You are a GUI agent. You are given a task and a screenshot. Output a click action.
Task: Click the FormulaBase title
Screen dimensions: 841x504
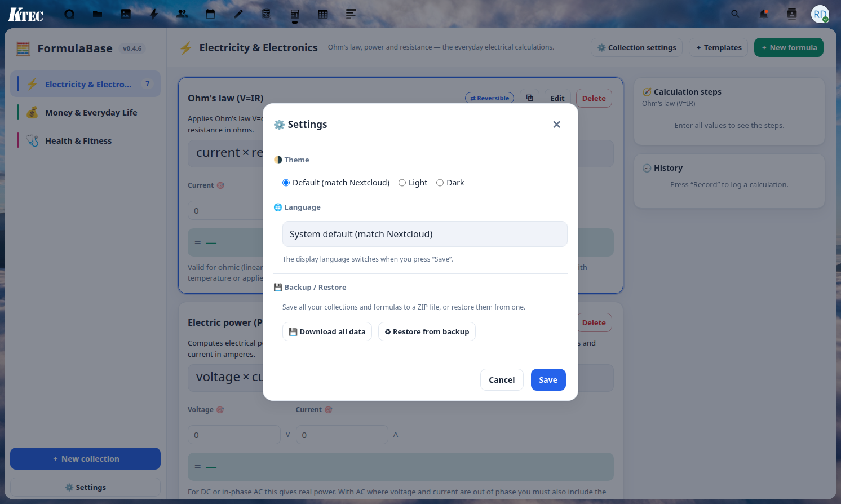[75, 48]
